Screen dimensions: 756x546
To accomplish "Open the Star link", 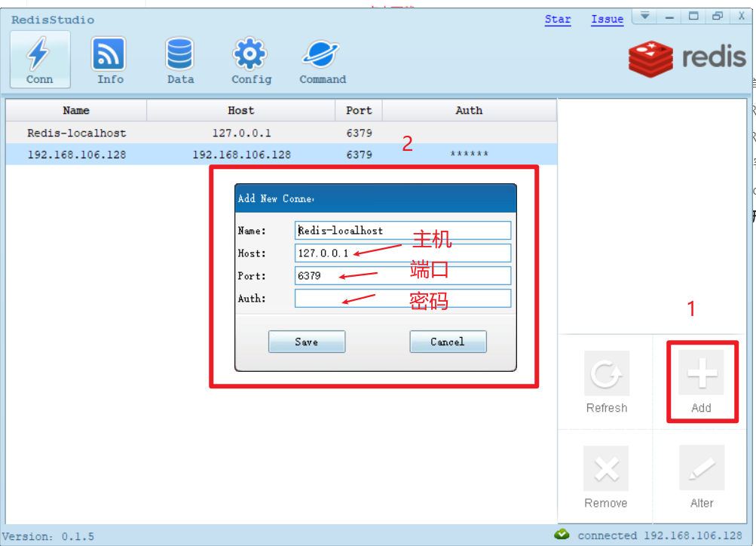I will coord(558,20).
